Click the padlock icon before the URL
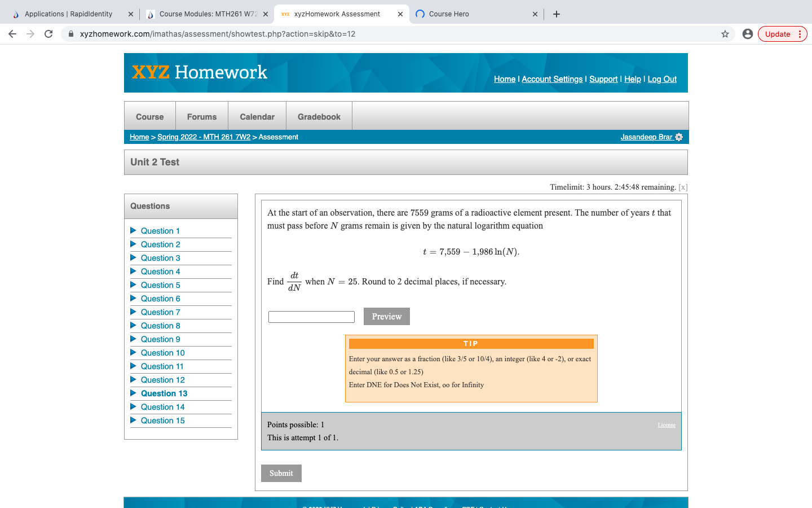Image resolution: width=812 pixels, height=508 pixels. [x=70, y=34]
